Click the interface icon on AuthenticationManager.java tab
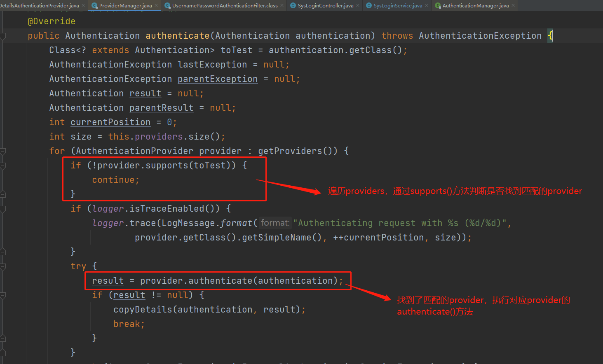603x364 pixels. [438, 5]
